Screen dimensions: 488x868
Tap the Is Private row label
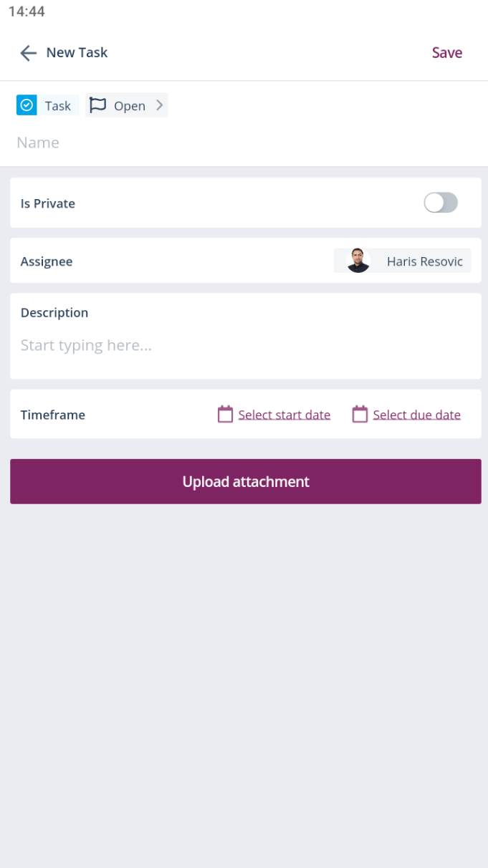(48, 203)
